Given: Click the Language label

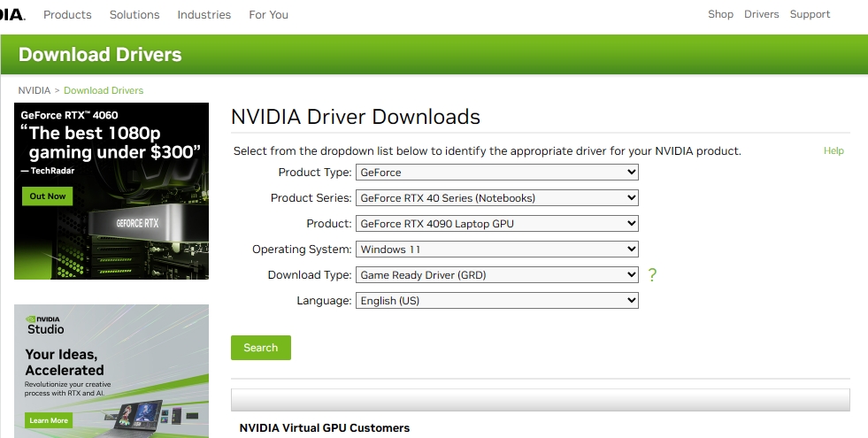Looking at the screenshot, I should pyautogui.click(x=325, y=301).
